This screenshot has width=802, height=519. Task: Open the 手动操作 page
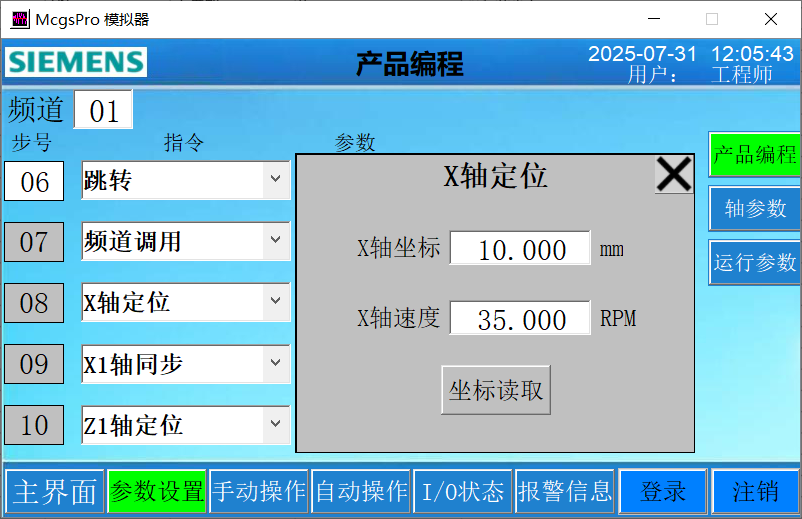click(259, 492)
